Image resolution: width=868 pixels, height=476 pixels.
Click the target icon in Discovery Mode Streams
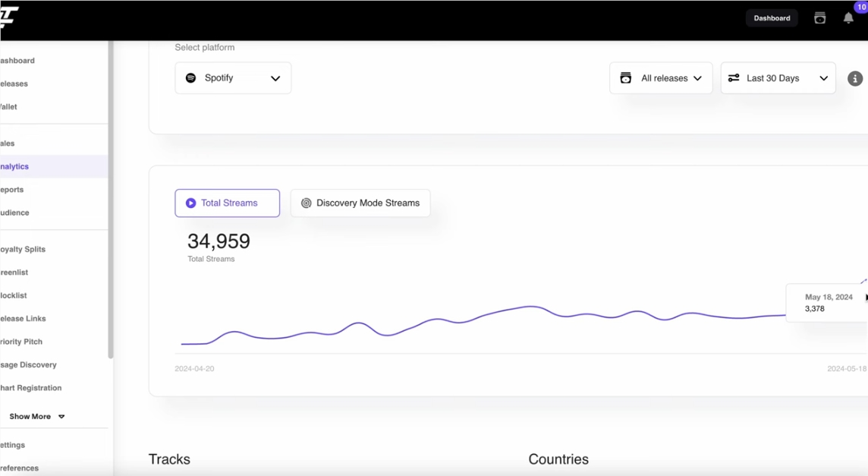tap(307, 203)
